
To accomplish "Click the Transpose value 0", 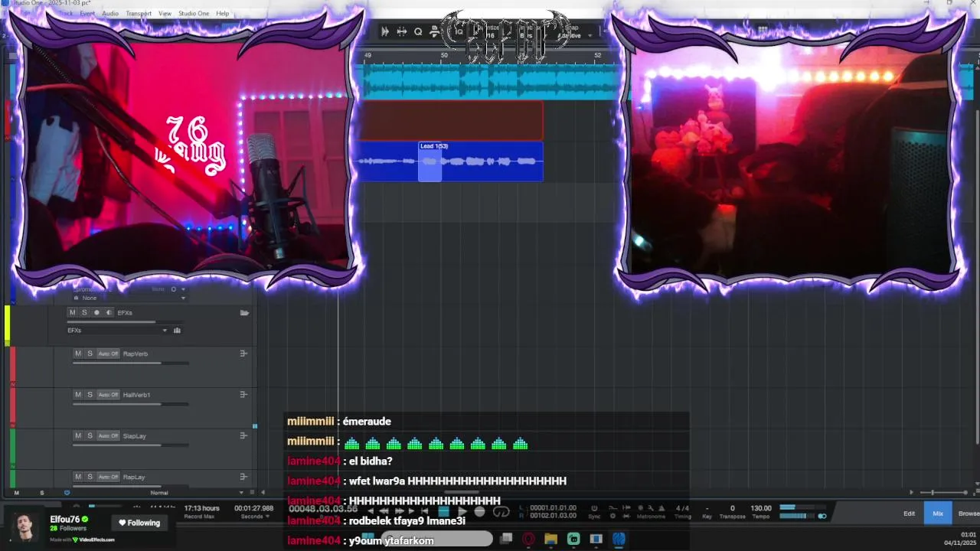I will click(x=732, y=508).
